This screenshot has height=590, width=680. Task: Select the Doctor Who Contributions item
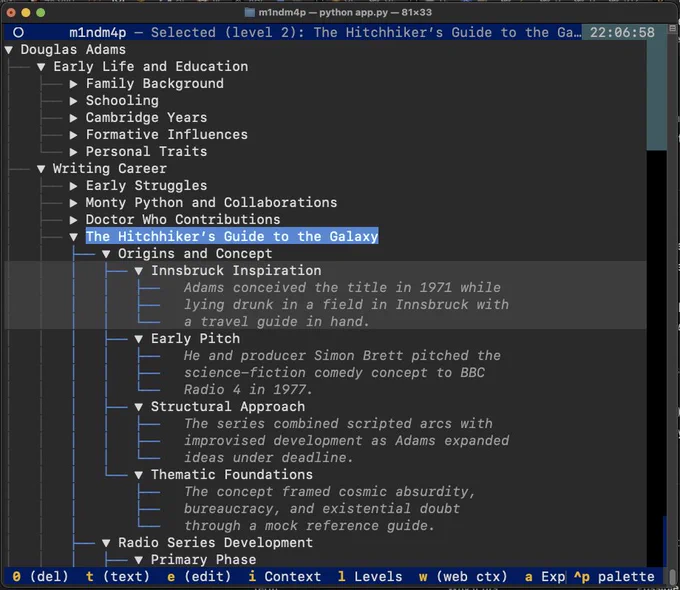(x=182, y=219)
